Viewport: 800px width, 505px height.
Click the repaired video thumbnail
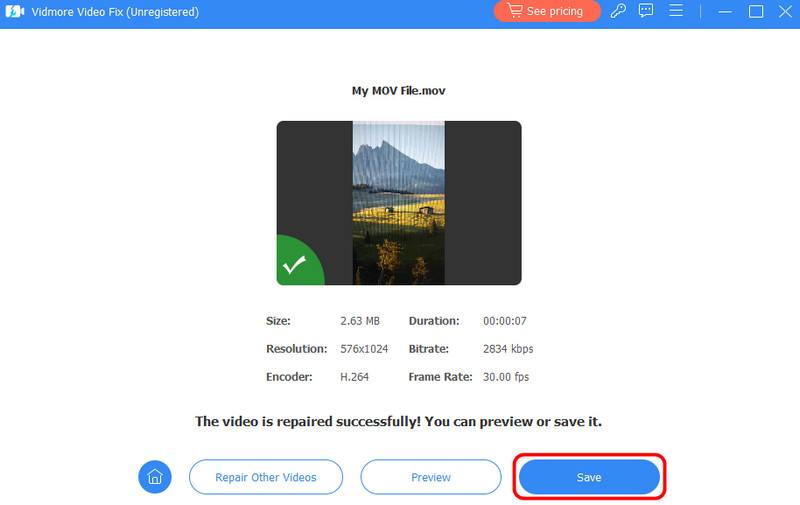(398, 203)
